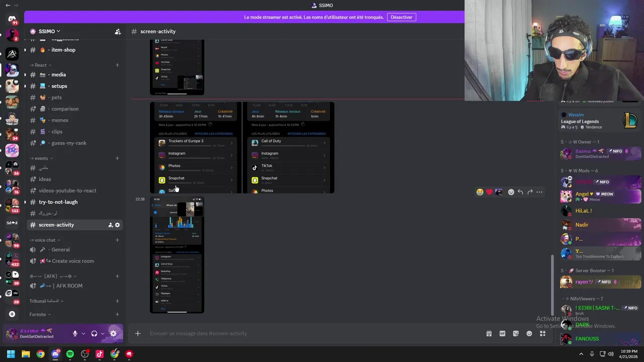Open the Windows Start button
644x362 pixels.
click(11, 354)
